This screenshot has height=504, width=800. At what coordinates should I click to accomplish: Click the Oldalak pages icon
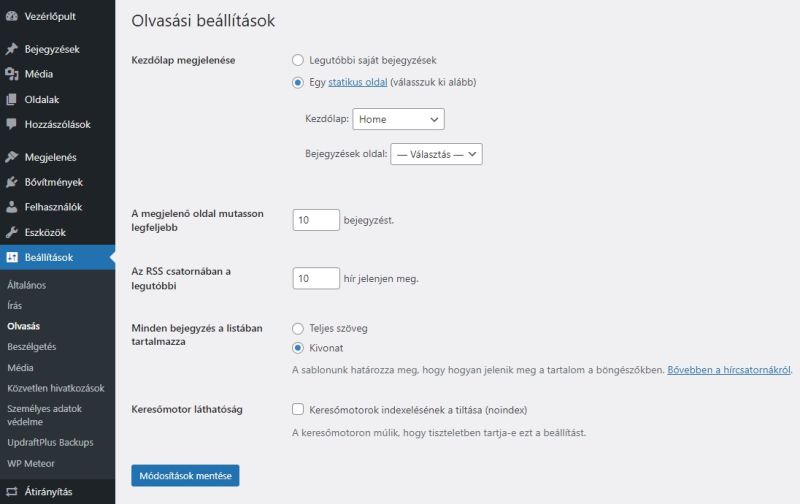(12, 99)
